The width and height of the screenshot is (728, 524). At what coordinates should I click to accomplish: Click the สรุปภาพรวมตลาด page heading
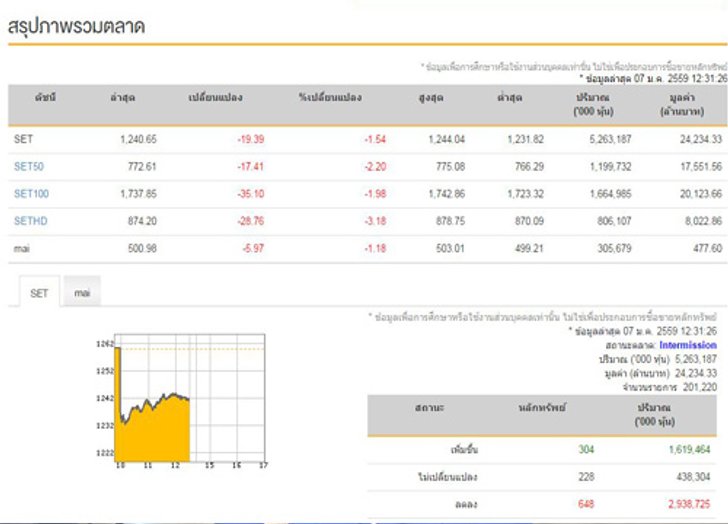[x=77, y=26]
